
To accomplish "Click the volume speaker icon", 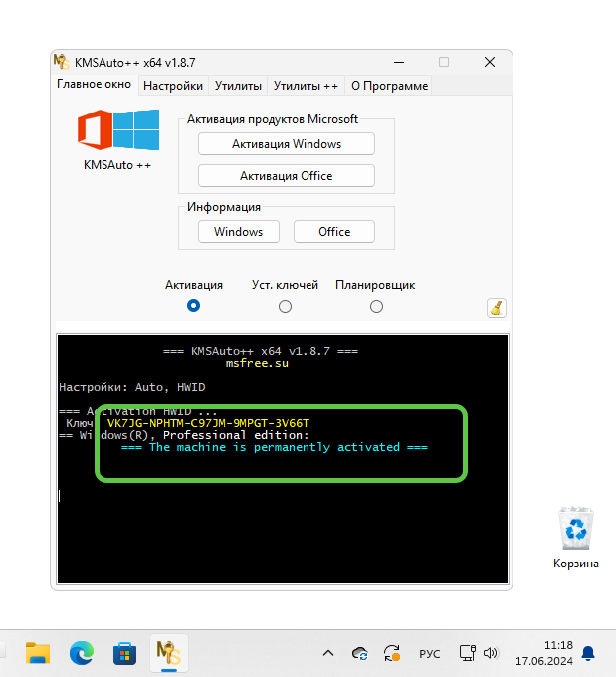I will pos(491,653).
